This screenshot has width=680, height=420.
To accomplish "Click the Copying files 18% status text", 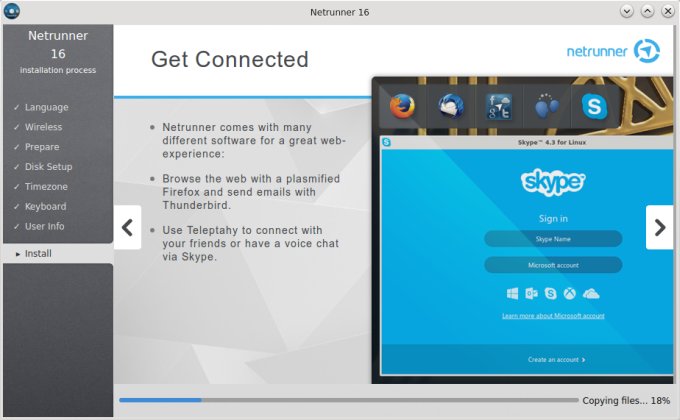I will click(x=626, y=400).
